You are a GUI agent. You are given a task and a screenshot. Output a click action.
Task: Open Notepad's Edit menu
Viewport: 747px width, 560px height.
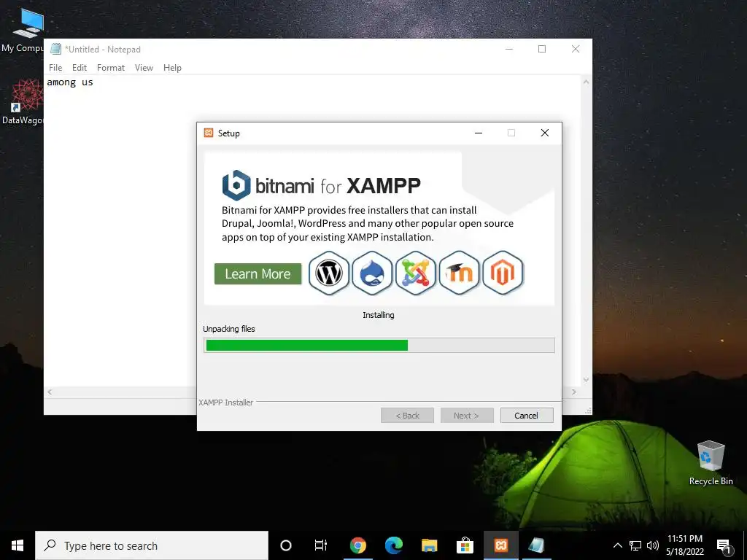click(79, 68)
